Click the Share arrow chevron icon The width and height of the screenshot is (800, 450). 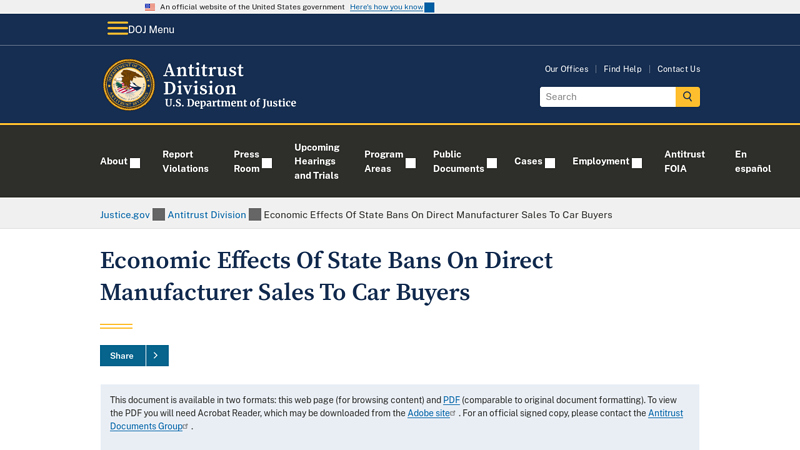[x=157, y=356]
